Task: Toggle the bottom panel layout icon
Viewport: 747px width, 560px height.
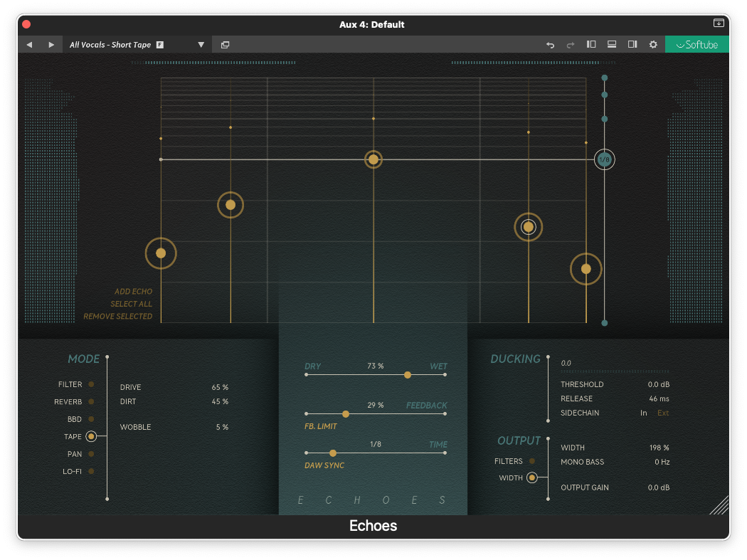Action: 612,44
